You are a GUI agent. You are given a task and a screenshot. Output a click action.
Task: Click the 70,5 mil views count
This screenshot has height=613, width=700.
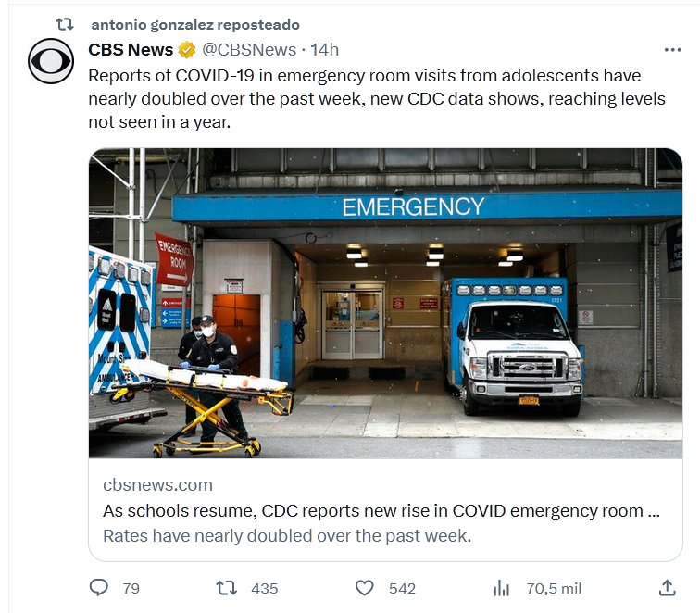pyautogui.click(x=554, y=588)
